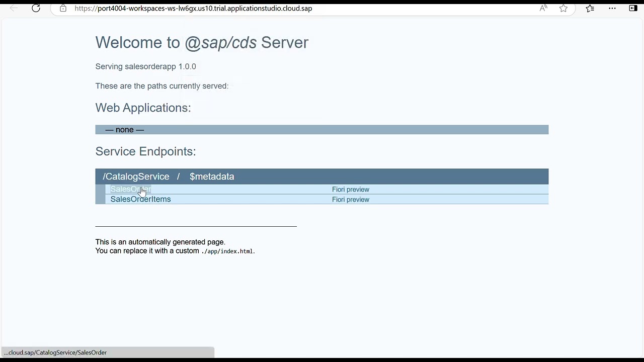Viewport: 644px width, 362px height.
Task: Open Fiori preview for SalesOrderItems
Action: (x=351, y=200)
